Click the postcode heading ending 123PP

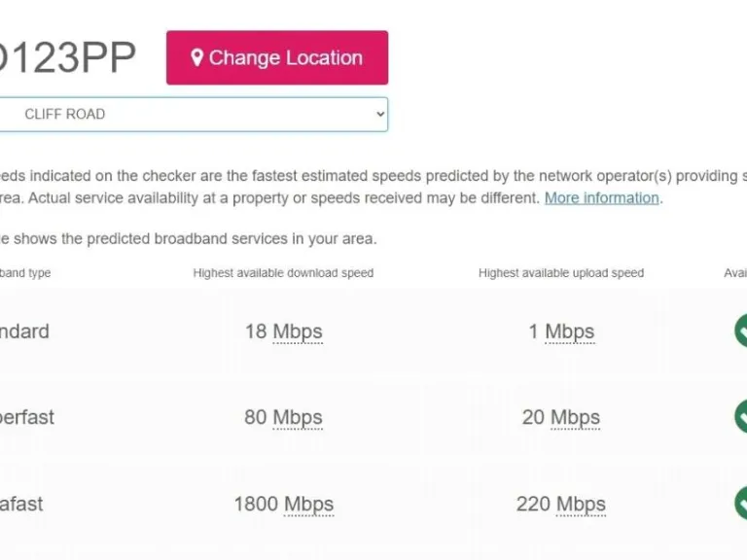pos(68,58)
